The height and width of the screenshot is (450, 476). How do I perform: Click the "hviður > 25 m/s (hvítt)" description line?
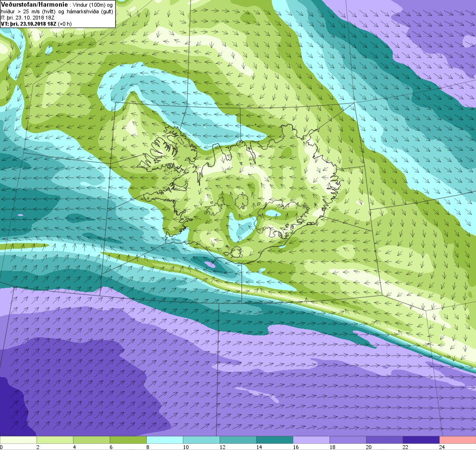coord(28,11)
